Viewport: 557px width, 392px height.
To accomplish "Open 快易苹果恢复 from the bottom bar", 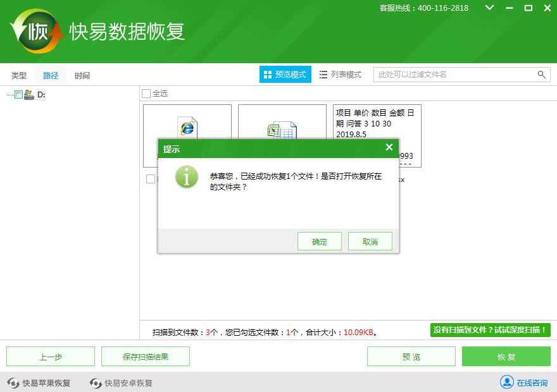I will [x=46, y=382].
